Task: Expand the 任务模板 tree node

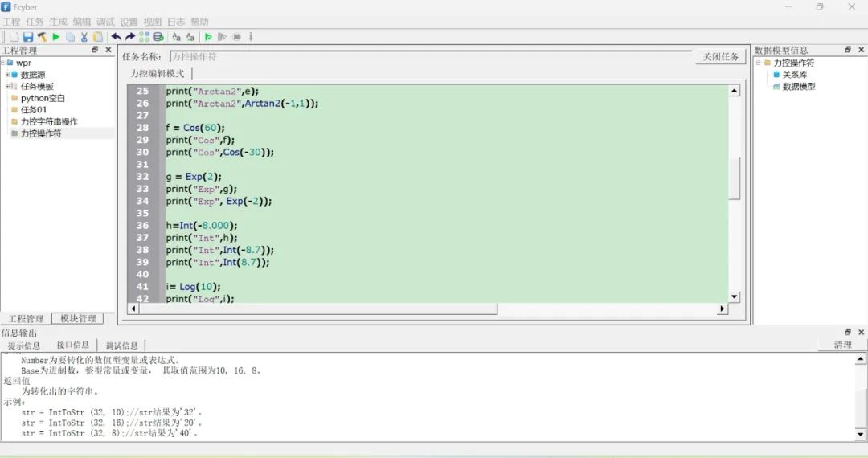Action: (7, 86)
